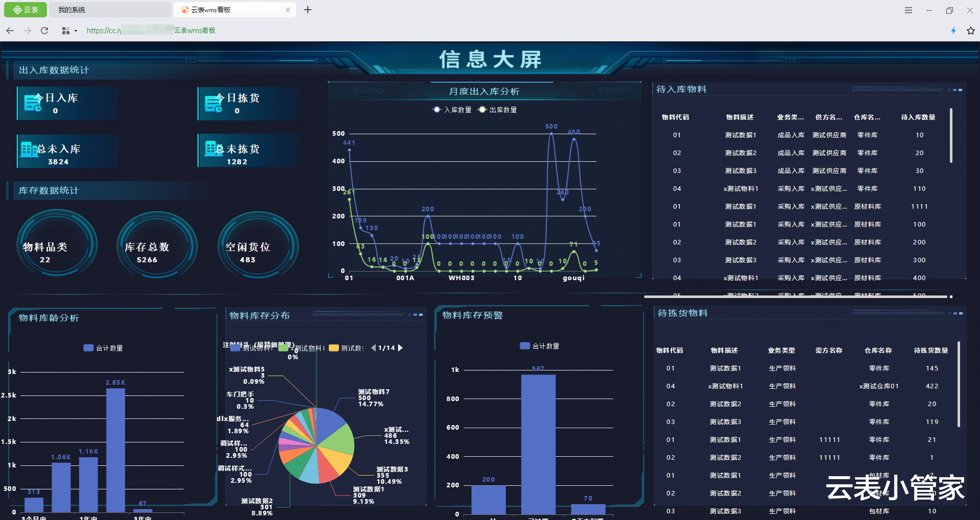
Task: Toggle 合计数量 legend in 物料库存预警
Action: click(540, 346)
